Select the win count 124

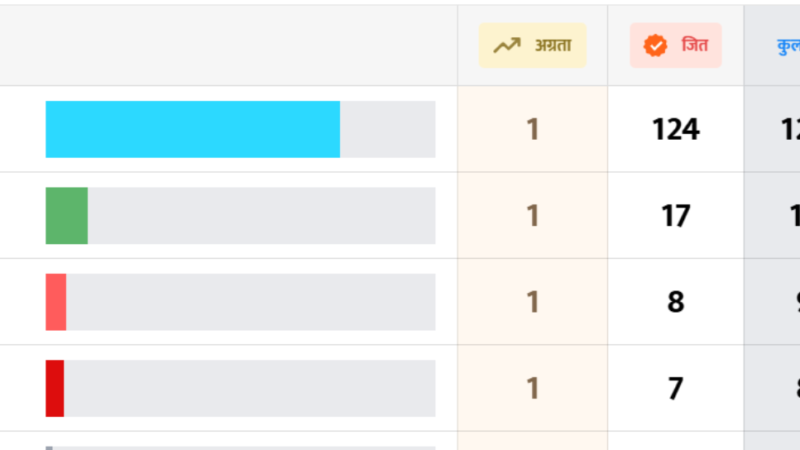pyautogui.click(x=675, y=129)
